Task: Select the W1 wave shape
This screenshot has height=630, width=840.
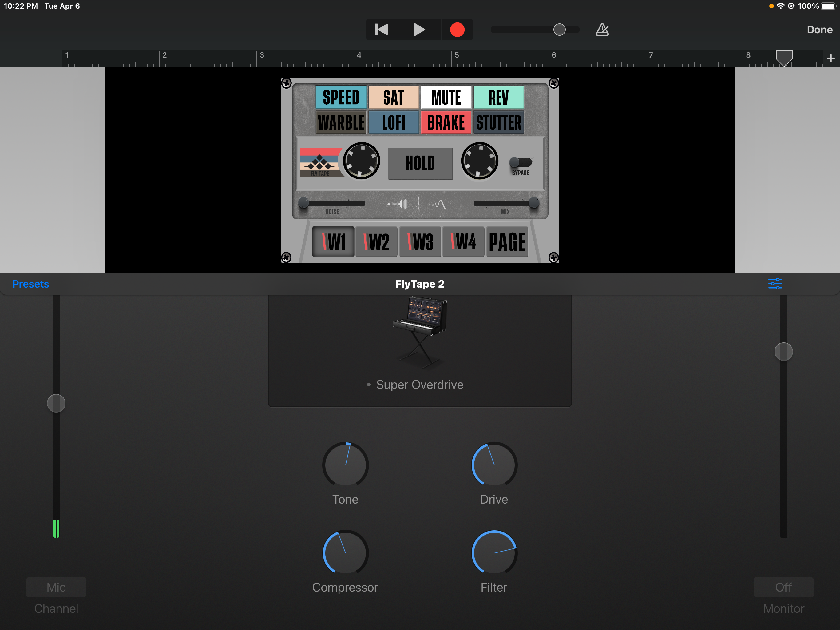Action: [x=333, y=241]
